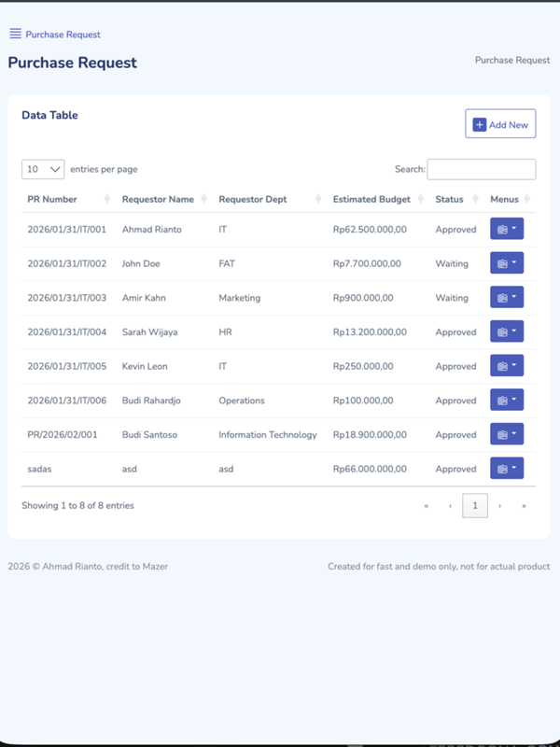The image size is (560, 747).
Task: Open menu dropdown for sadas row
Action: click(x=507, y=469)
